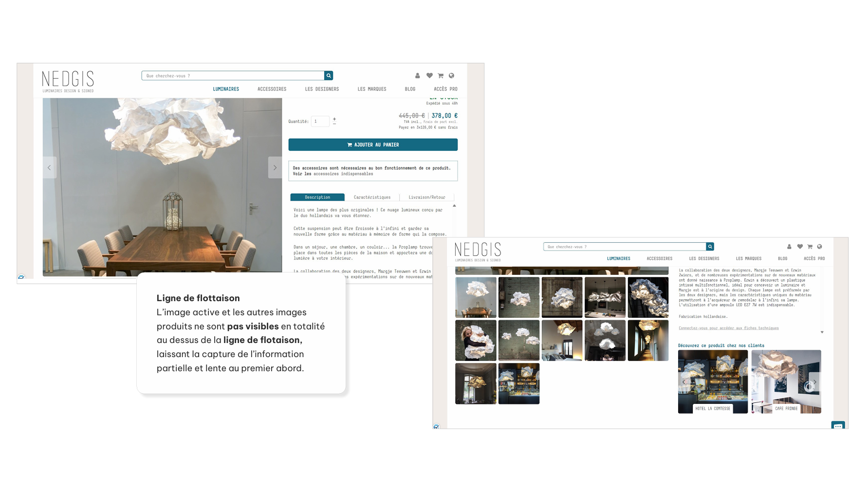
Task: Open the chat bubble icon bottom right
Action: pos(838,426)
